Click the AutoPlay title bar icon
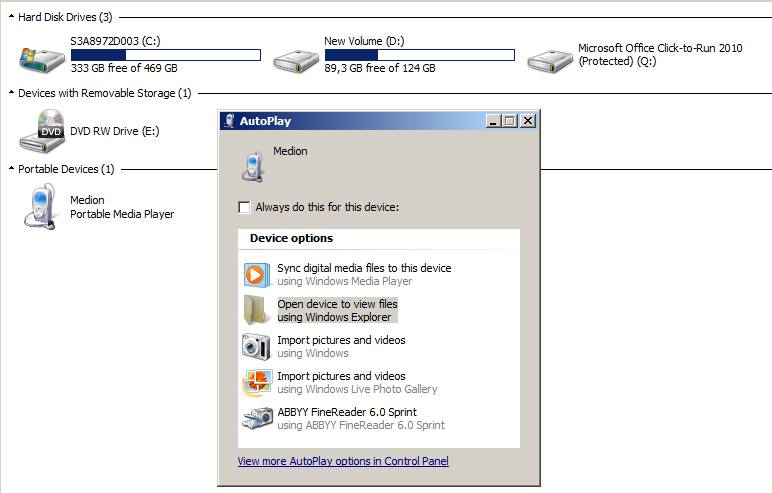 pyautogui.click(x=229, y=121)
